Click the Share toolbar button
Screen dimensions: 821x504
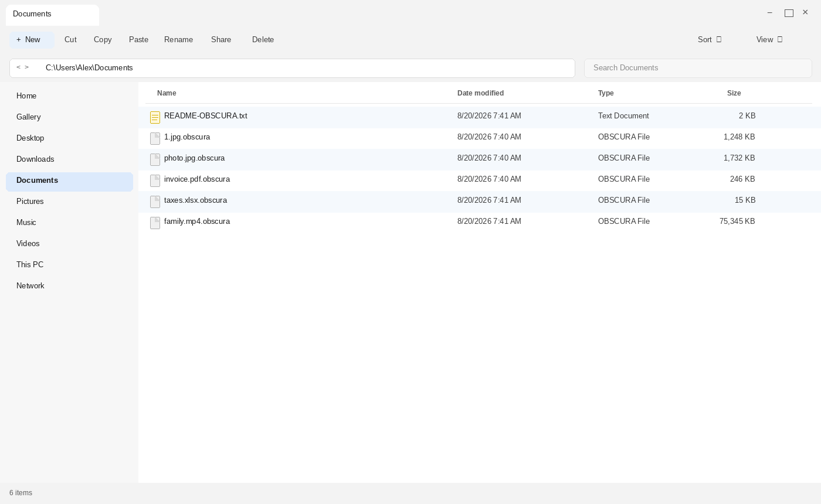click(x=221, y=40)
